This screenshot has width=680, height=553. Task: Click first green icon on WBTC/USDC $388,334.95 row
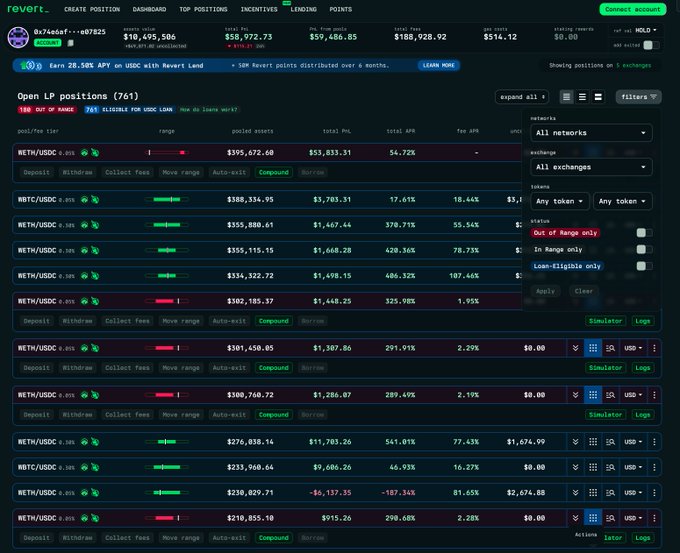point(84,200)
